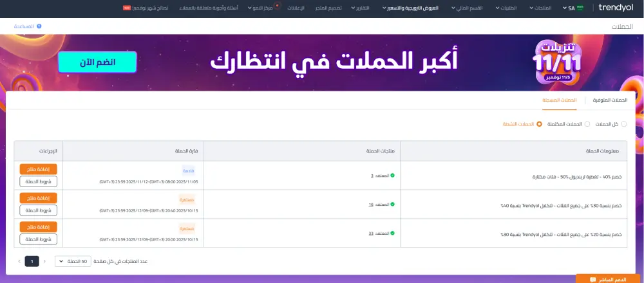Expand the التقارير menu

coord(360,8)
